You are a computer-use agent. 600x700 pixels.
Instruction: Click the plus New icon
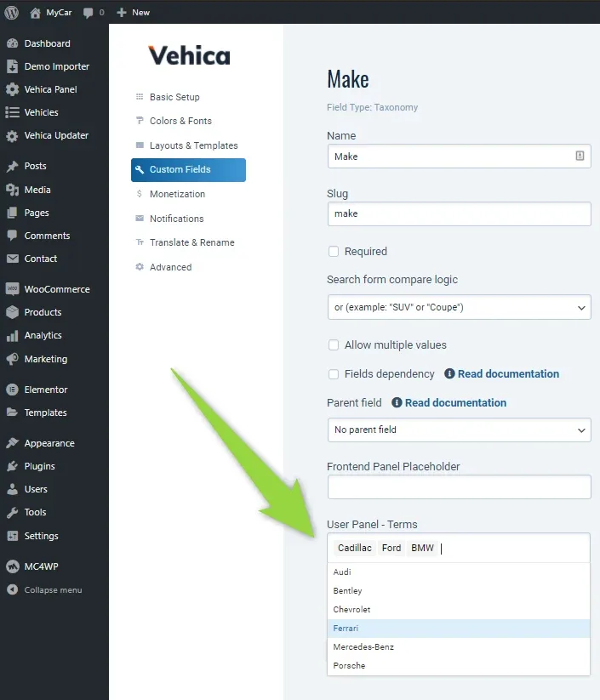[121, 13]
